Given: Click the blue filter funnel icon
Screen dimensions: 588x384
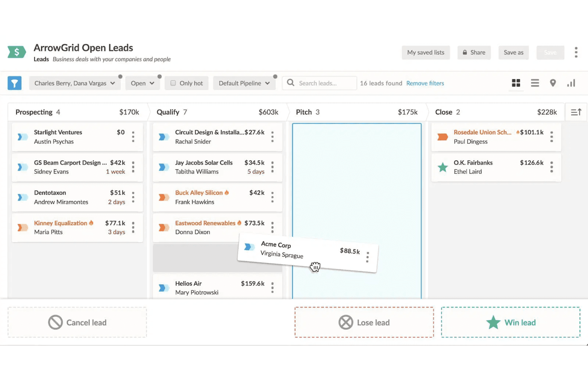Looking at the screenshot, I should click(x=14, y=83).
